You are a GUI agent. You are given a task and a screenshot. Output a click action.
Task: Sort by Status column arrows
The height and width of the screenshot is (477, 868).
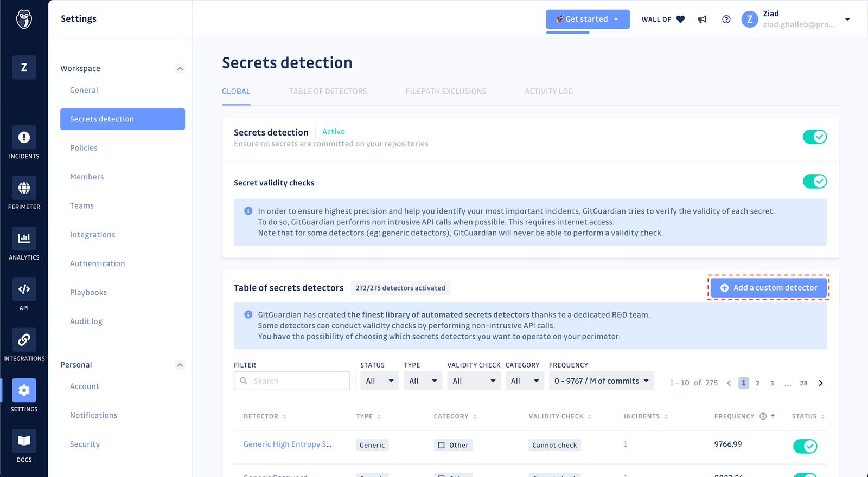coord(822,416)
